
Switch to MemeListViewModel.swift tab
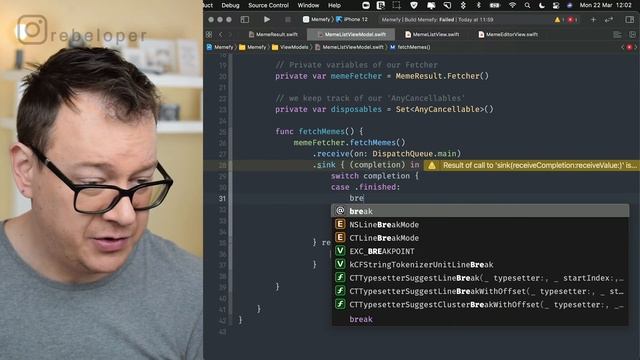(351, 34)
